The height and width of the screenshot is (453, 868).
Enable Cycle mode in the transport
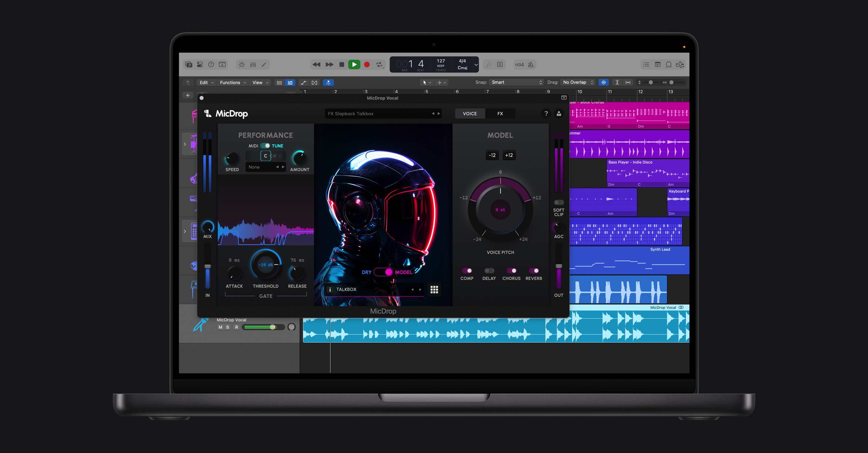(x=379, y=64)
